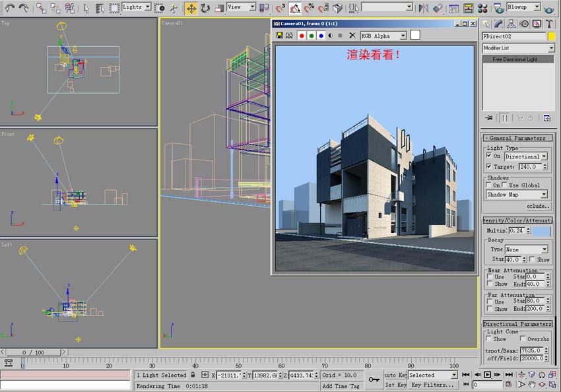Enable Use Global shadow settings checkbox

point(506,185)
